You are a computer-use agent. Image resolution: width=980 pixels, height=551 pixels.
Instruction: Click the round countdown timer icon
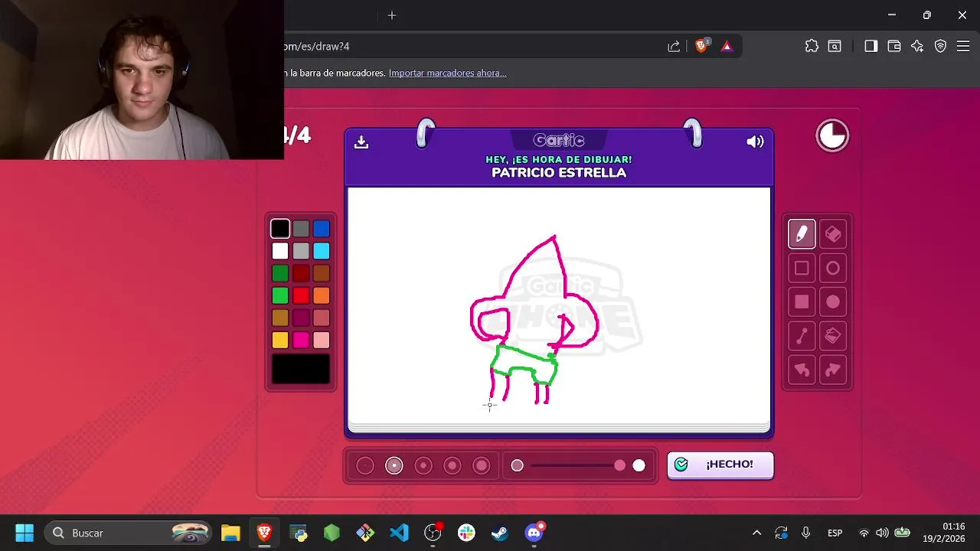[x=832, y=136]
